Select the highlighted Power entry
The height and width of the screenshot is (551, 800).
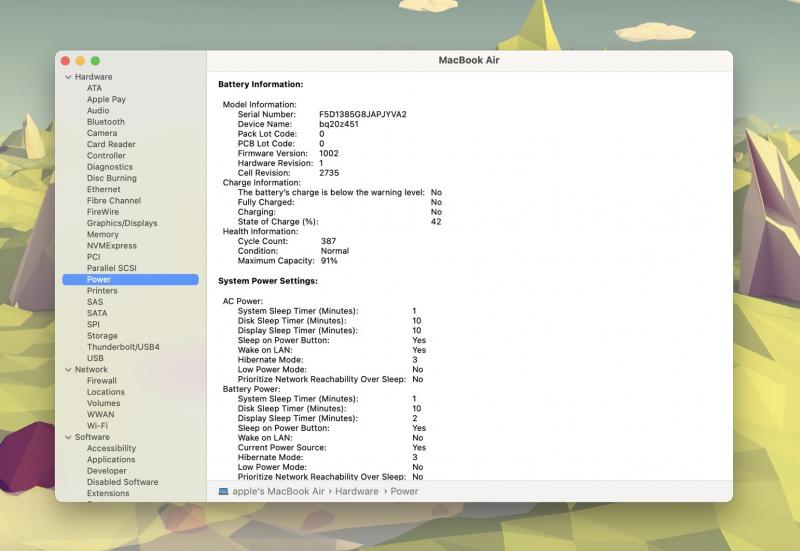[131, 280]
